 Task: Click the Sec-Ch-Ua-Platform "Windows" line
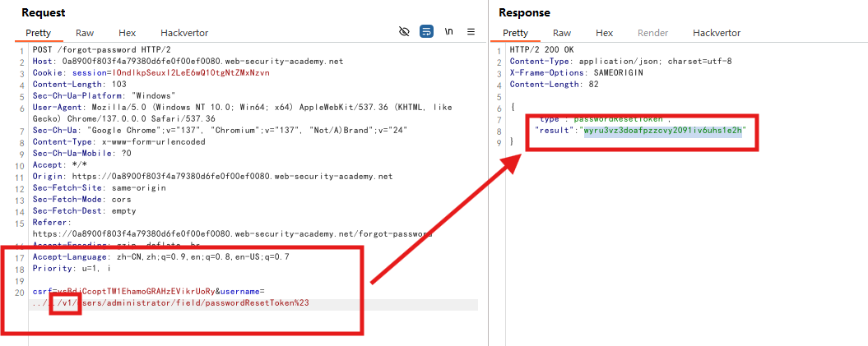[x=104, y=95]
